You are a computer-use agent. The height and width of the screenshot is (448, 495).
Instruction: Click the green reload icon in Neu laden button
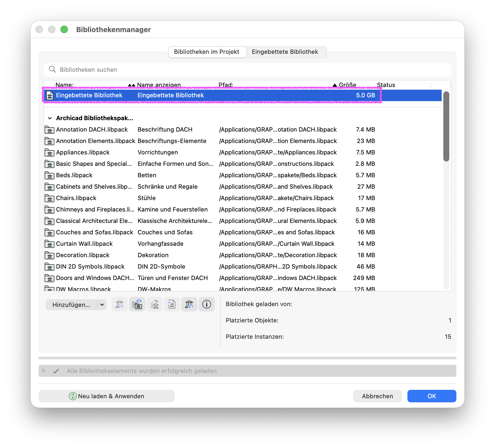(73, 396)
